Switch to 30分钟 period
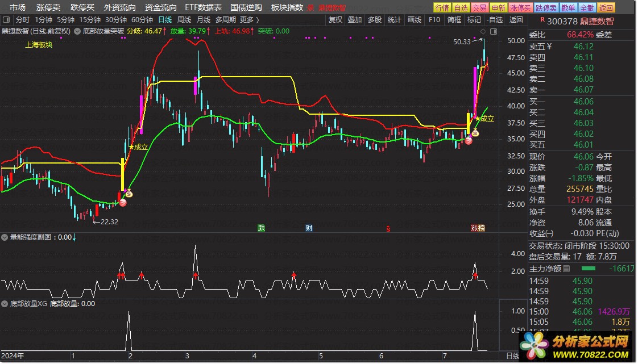The image size is (638, 364). (x=115, y=19)
